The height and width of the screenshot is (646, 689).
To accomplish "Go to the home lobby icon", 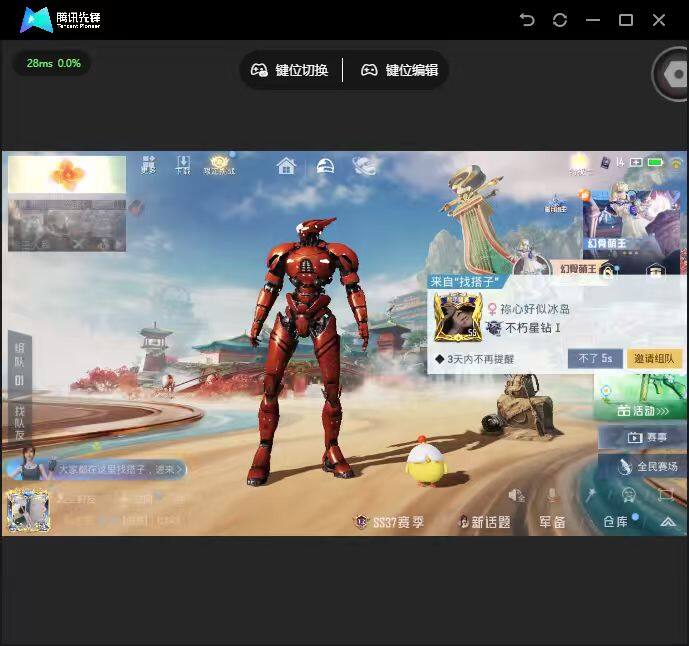I will [286, 166].
